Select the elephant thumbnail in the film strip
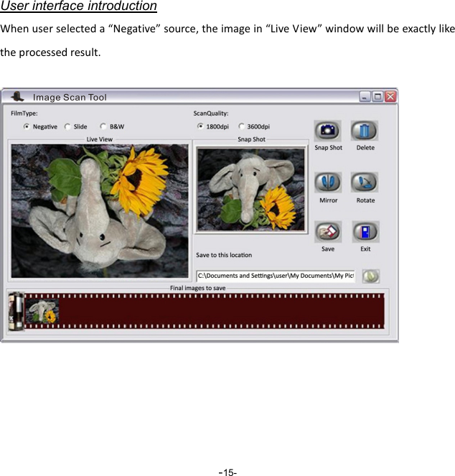 42,311
